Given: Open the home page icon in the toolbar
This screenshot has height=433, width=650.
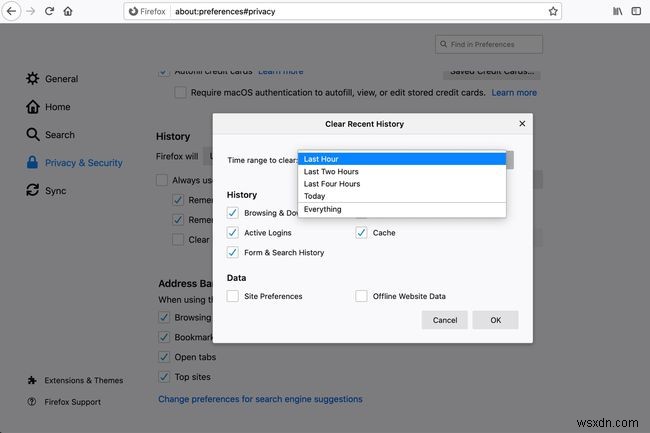Looking at the screenshot, I should [x=68, y=11].
